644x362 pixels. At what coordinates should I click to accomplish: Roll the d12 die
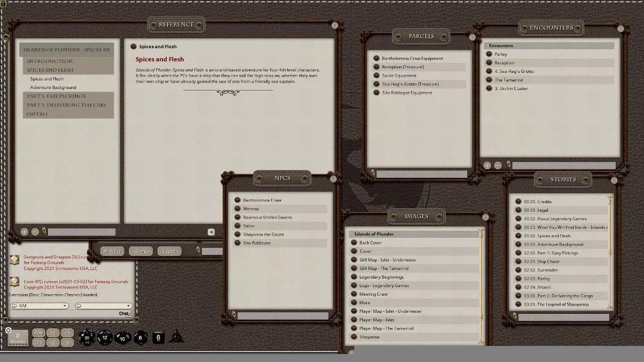(x=105, y=337)
